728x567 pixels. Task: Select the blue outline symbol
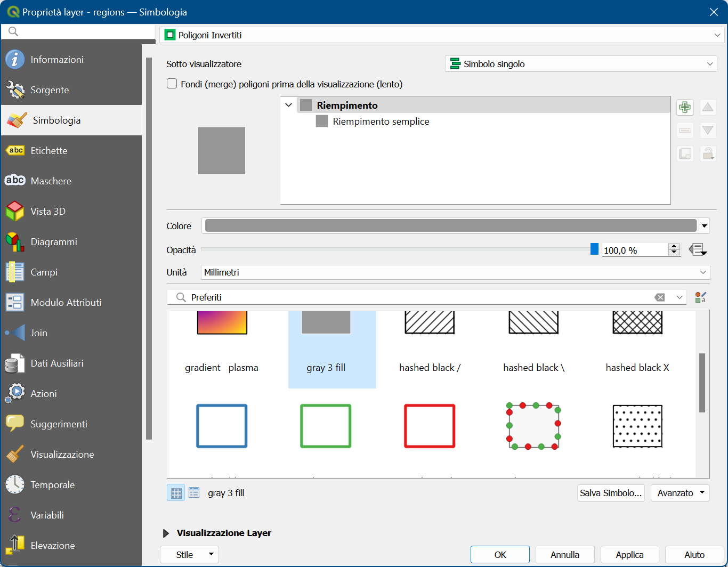click(x=222, y=426)
